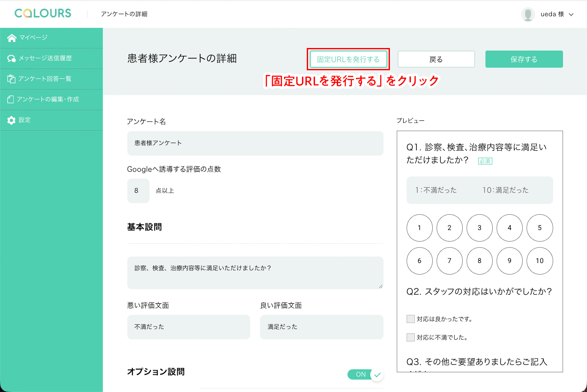Click the ueda user avatar icon
The width and height of the screenshot is (587, 392).
(x=528, y=14)
